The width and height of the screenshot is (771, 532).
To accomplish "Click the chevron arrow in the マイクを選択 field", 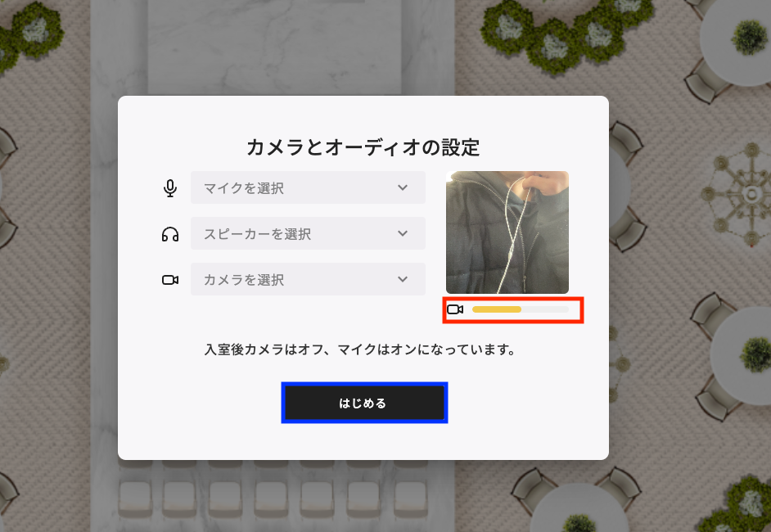I will click(403, 187).
